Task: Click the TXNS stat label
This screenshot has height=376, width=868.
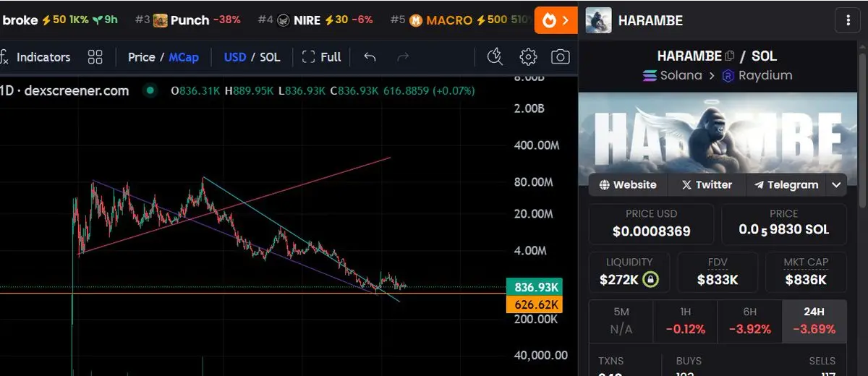Action: 611,361
